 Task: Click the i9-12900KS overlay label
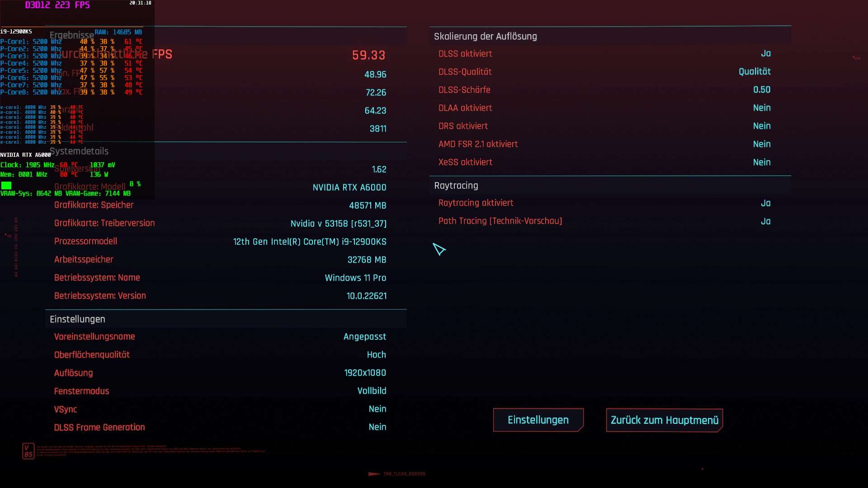16,32
